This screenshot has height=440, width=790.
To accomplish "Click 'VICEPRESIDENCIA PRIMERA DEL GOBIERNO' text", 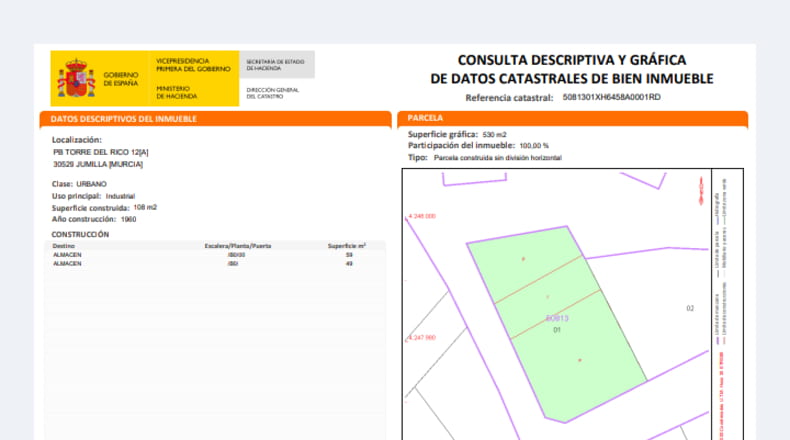I will [x=193, y=65].
